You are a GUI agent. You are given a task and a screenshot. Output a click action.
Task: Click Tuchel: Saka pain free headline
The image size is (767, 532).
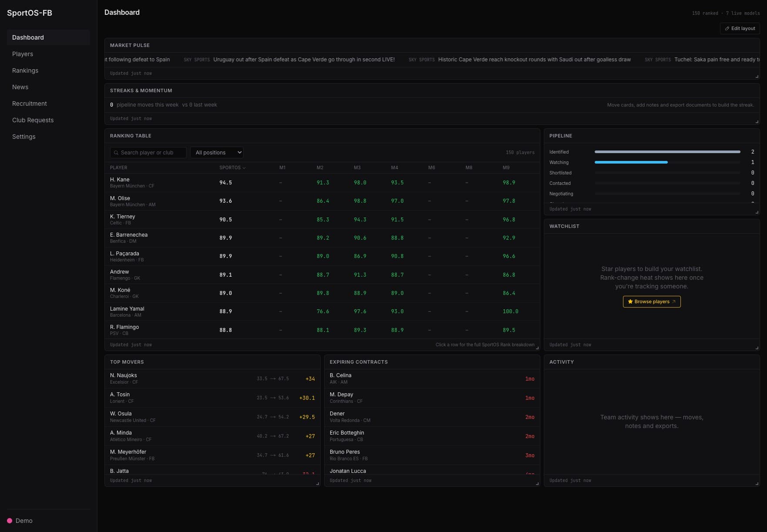pos(717,60)
